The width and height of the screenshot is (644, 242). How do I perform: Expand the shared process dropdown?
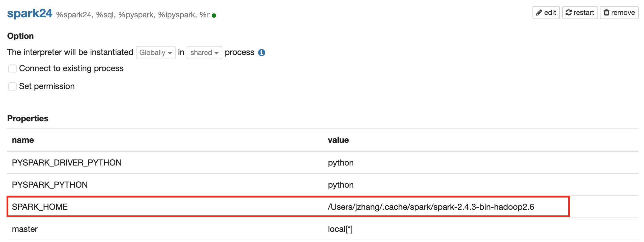204,53
